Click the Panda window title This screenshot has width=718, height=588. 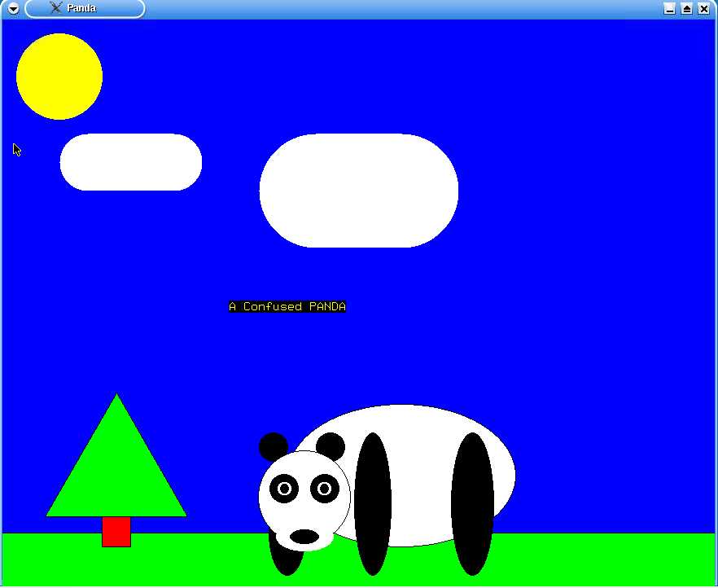[x=81, y=8]
